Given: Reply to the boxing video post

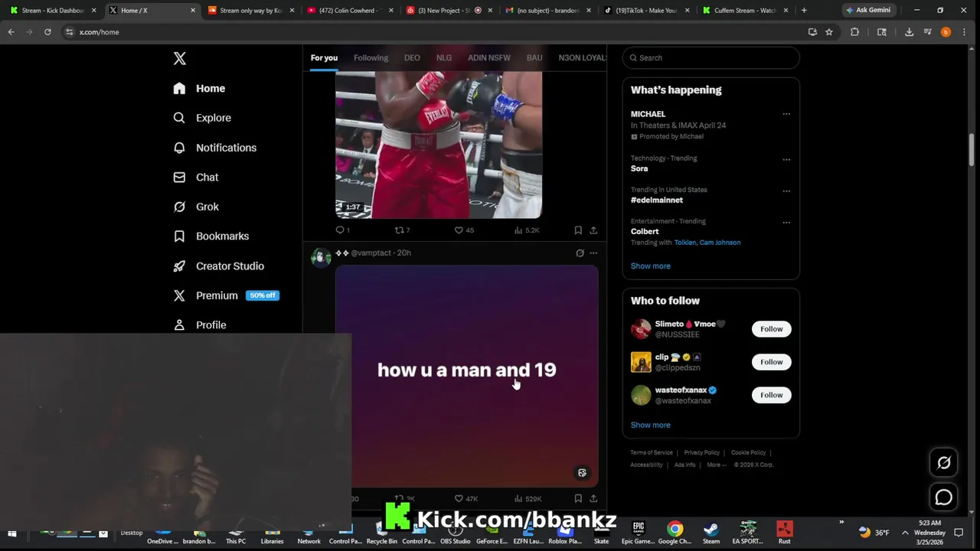Looking at the screenshot, I should [x=342, y=230].
